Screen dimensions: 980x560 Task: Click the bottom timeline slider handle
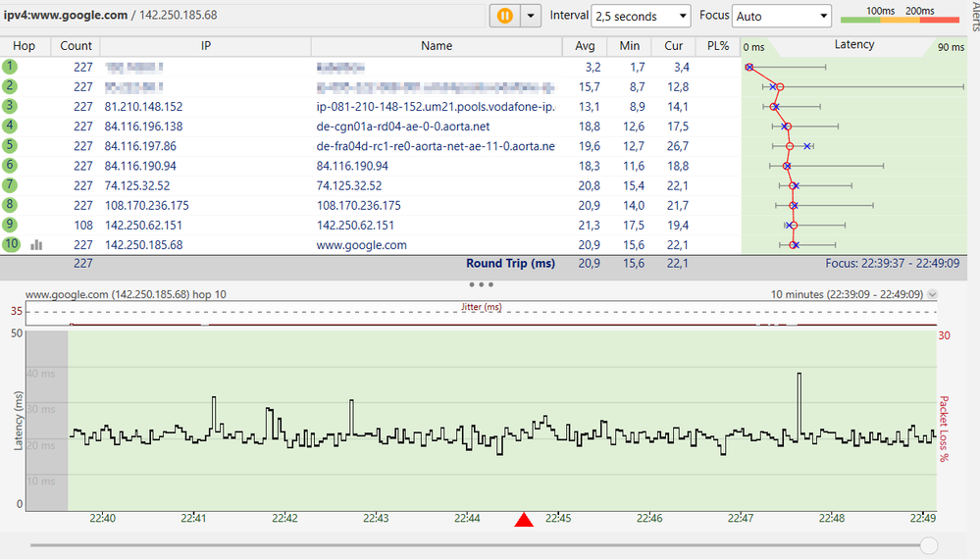[x=928, y=545]
